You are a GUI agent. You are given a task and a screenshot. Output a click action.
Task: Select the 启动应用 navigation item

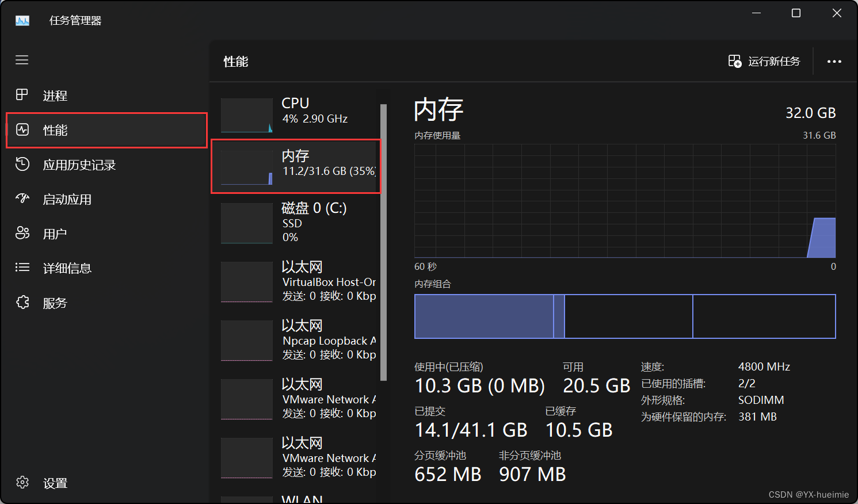point(106,199)
